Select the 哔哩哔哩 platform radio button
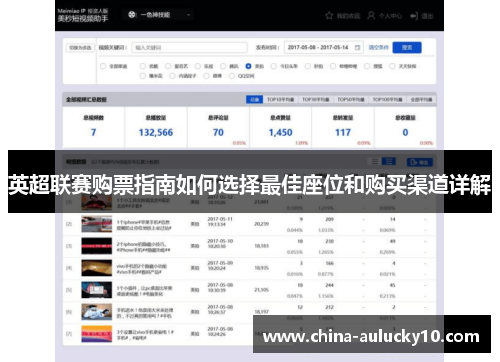 (333, 66)
